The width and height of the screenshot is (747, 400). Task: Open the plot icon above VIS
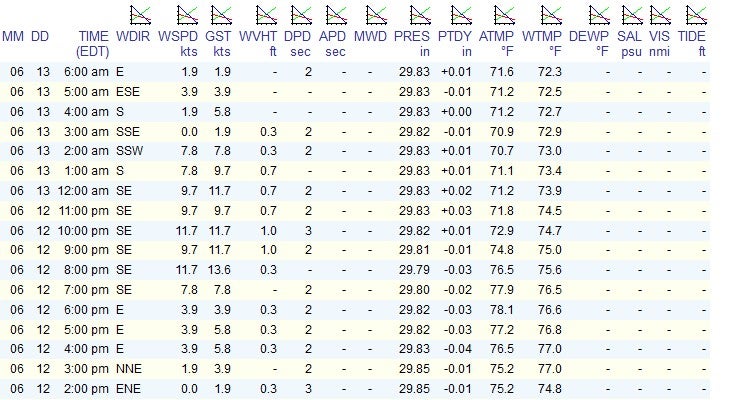pos(661,15)
